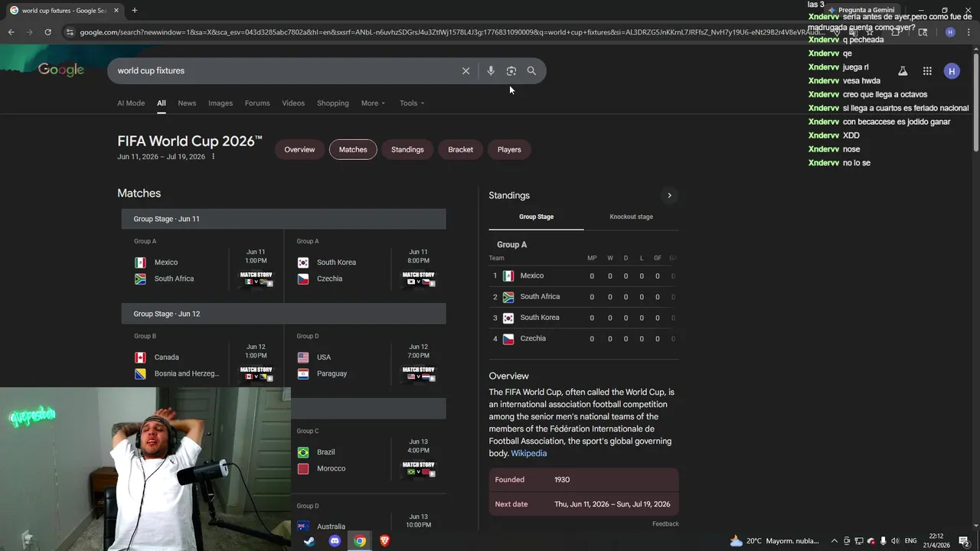980x551 pixels.
Task: Click the FIFA World Cup 2026 heading
Action: click(x=190, y=141)
